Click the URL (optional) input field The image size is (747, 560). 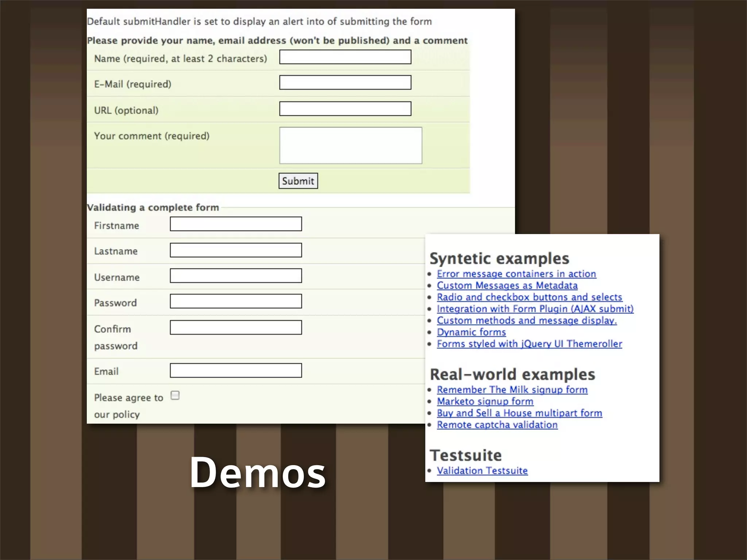345,109
